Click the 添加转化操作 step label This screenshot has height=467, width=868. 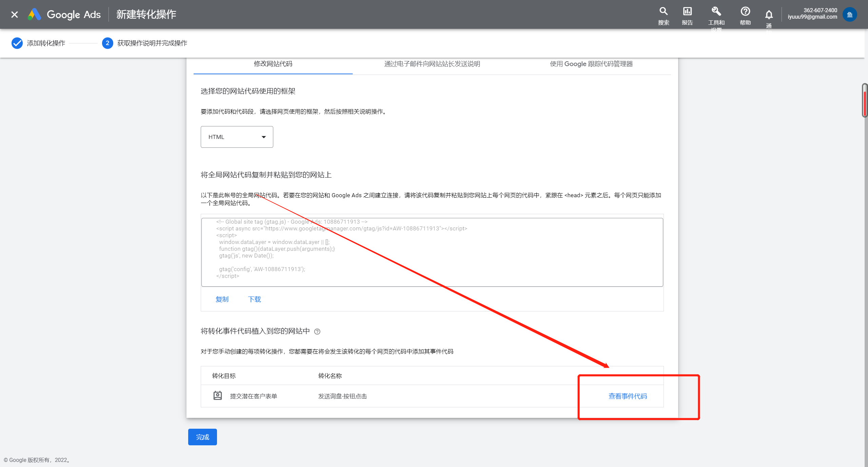pos(46,43)
